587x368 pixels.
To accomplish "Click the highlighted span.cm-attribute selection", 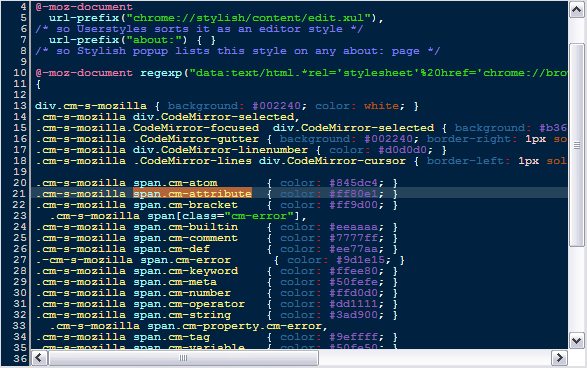I will pyautogui.click(x=192, y=194).
